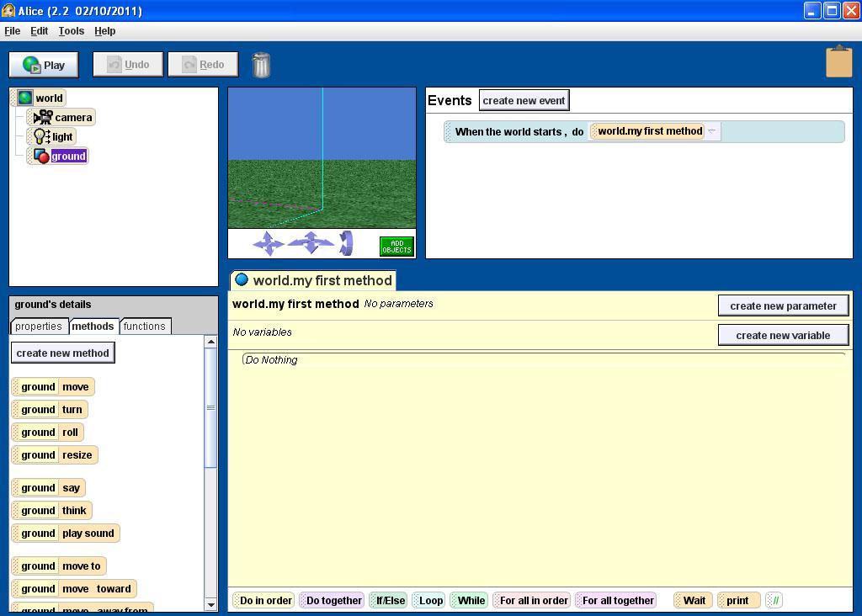Click the Redo button
The image size is (862, 616).
[204, 65]
